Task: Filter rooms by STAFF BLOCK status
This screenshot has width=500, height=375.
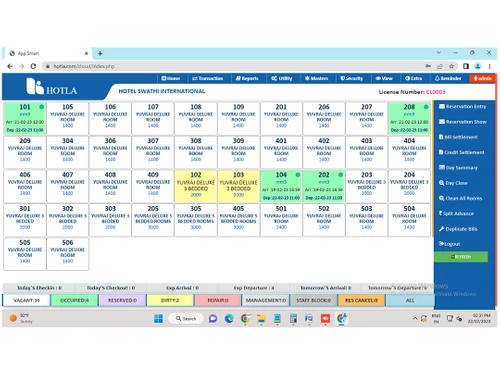Action: (314, 300)
